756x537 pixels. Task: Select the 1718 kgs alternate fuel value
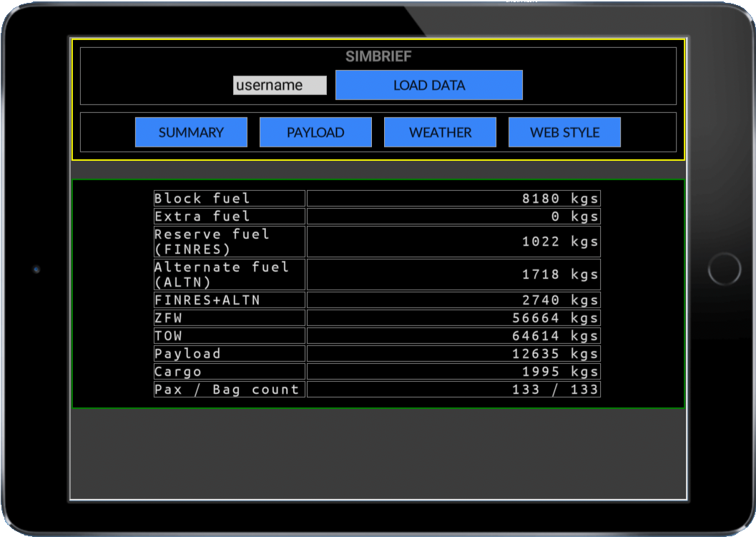pos(560,275)
